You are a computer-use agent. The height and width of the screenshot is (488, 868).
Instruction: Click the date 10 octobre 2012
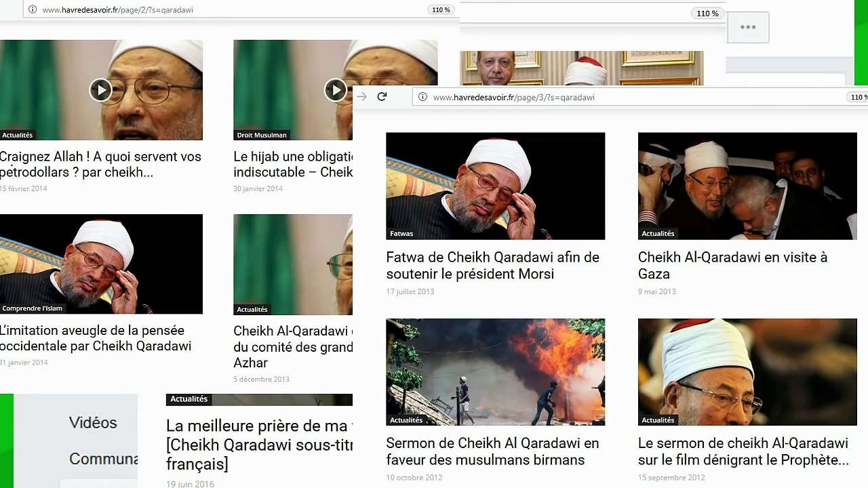[x=414, y=478]
